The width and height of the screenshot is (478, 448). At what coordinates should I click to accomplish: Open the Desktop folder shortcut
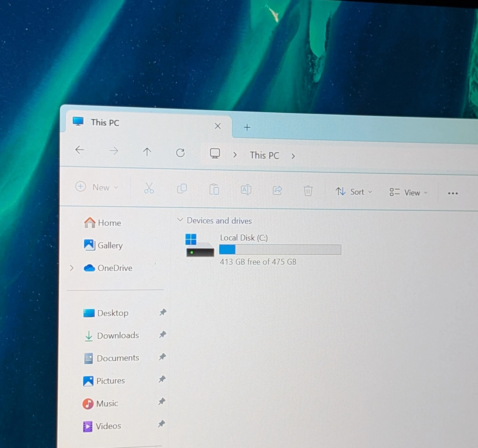coord(106,313)
